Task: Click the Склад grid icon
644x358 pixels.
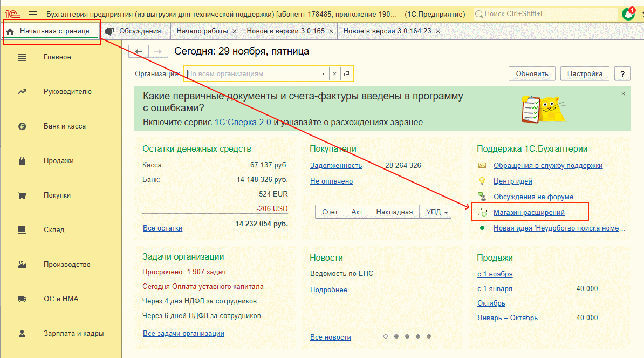Action: [22, 230]
